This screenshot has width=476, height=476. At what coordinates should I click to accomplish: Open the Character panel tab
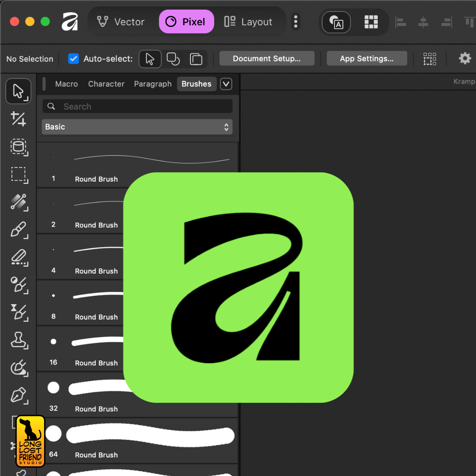tap(106, 84)
